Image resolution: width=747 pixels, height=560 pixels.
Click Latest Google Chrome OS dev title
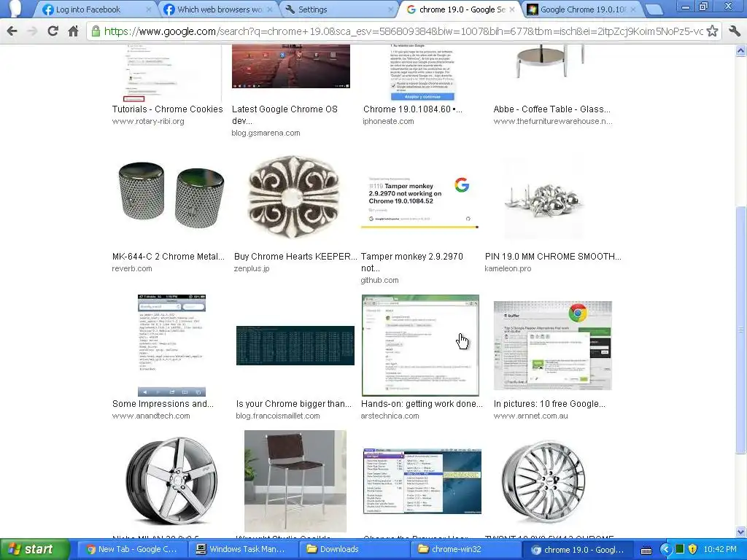(x=285, y=114)
